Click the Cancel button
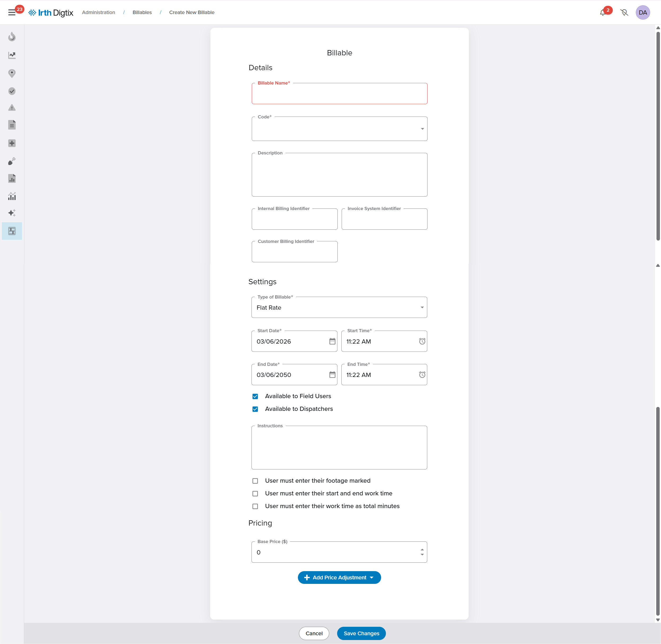 coord(314,633)
